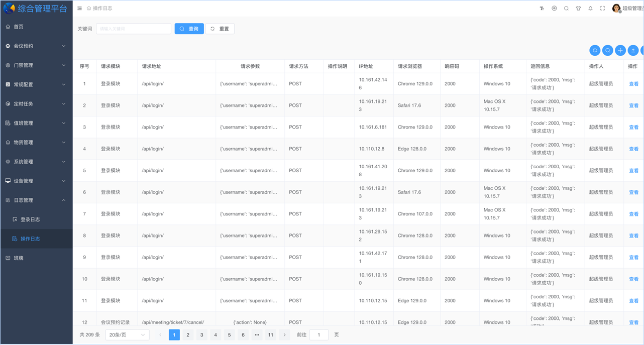Open theme settings via the shirt icon
The image size is (644, 345).
[x=578, y=9]
